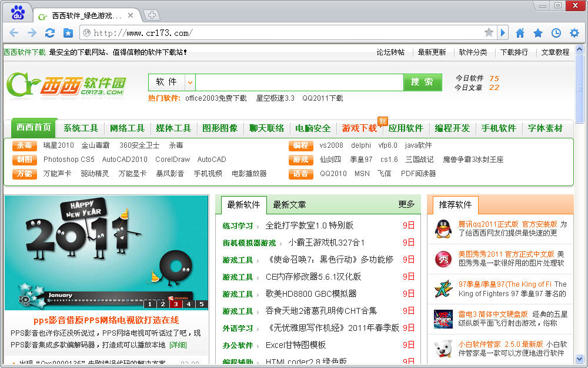Open CE内存修改器5.6.1汉化版 entry

coord(313,277)
